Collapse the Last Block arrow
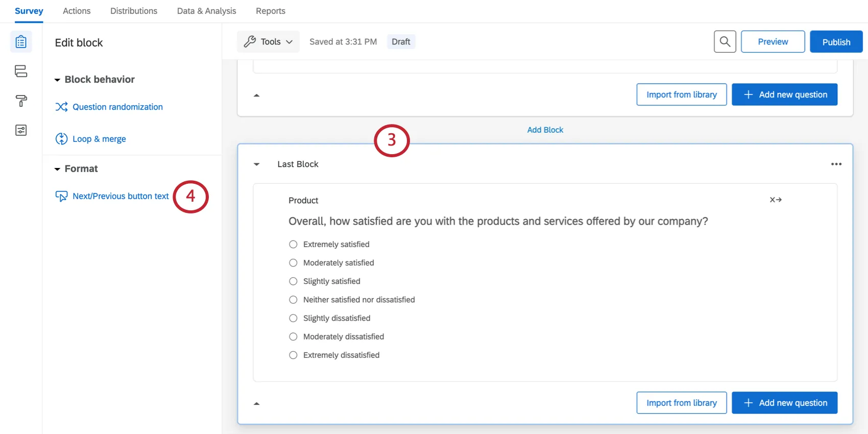 257,164
